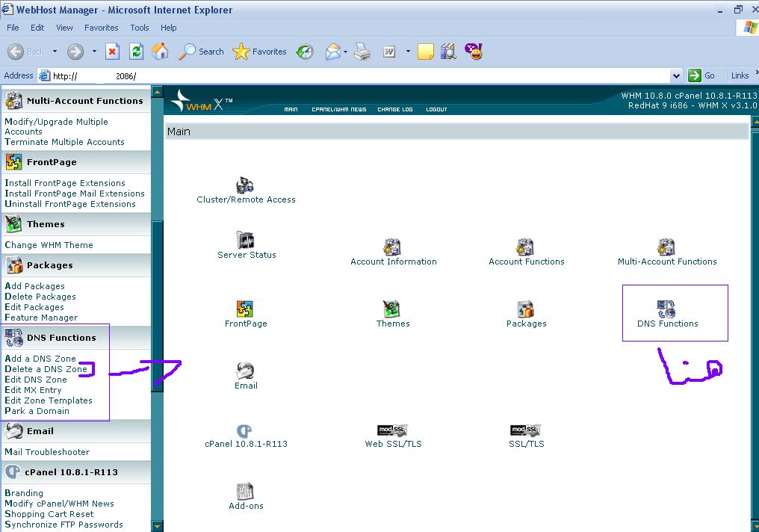Click the sidebar vertical scrollbar
This screenshot has width=759, height=532.
point(157,299)
